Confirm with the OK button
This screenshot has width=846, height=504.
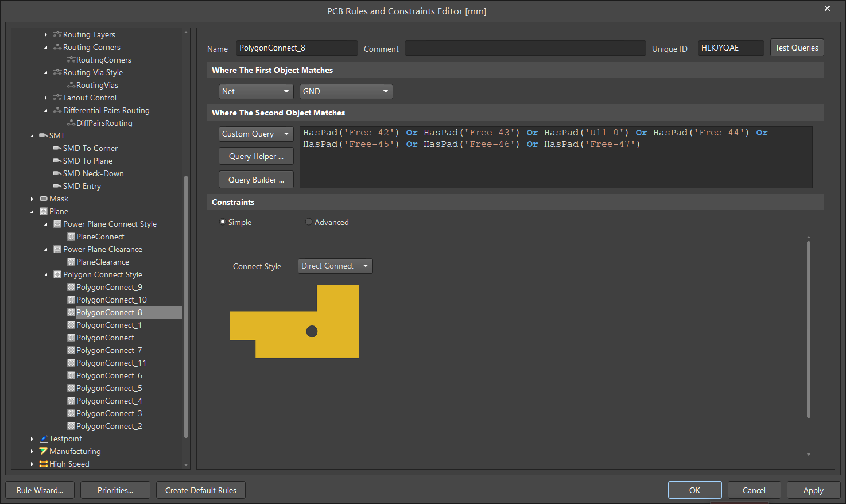[x=695, y=490]
